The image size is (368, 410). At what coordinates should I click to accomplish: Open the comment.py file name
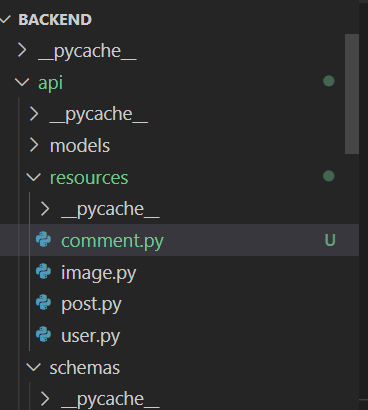tap(112, 241)
